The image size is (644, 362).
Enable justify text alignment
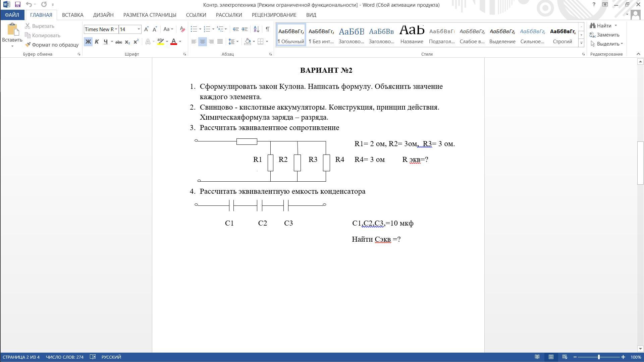click(220, 42)
